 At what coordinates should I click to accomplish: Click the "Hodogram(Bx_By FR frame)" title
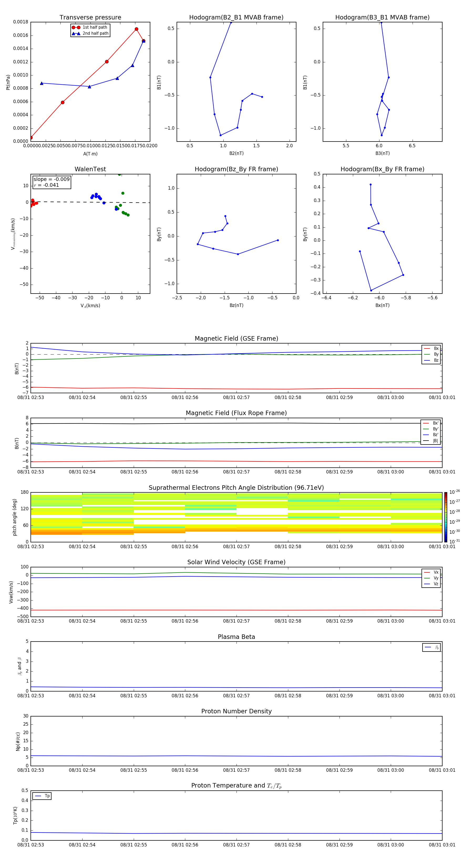382,169
